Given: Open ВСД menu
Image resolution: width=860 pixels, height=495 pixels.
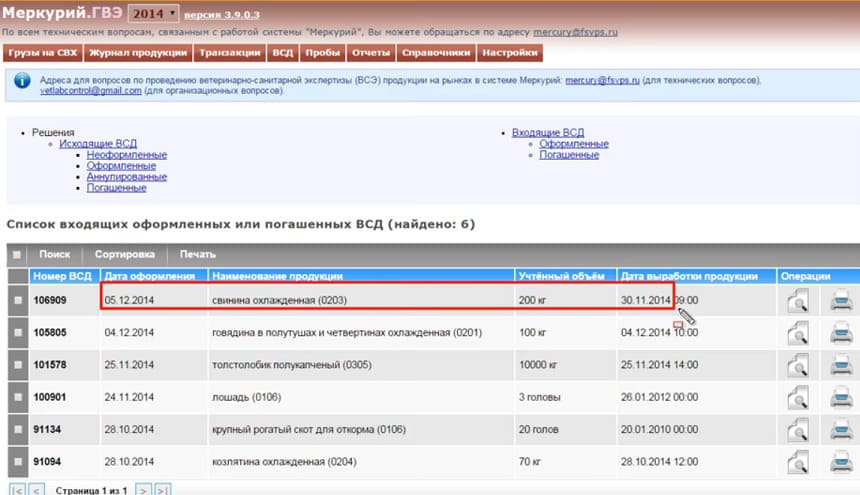Looking at the screenshot, I should coord(283,53).
